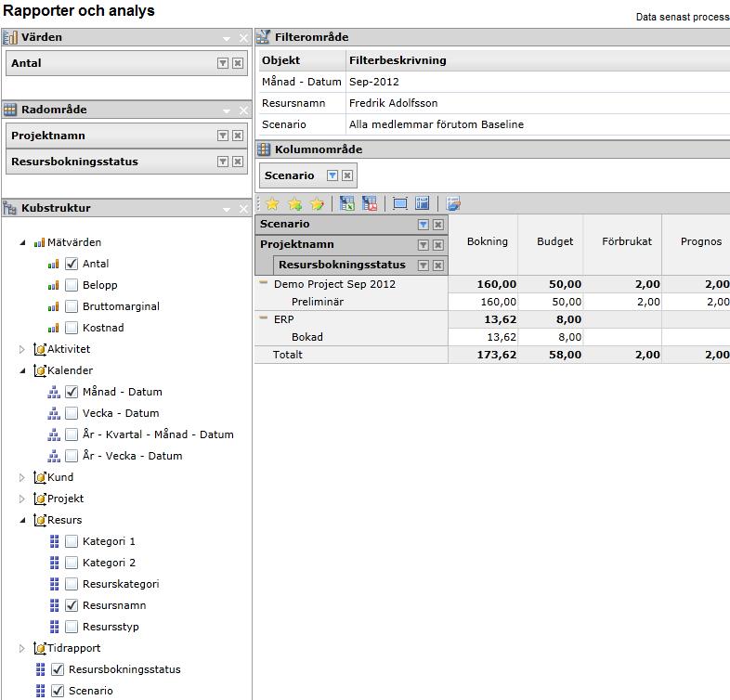Collapse the ERP row group
Viewport: 730px width, 700px height.
264,318
